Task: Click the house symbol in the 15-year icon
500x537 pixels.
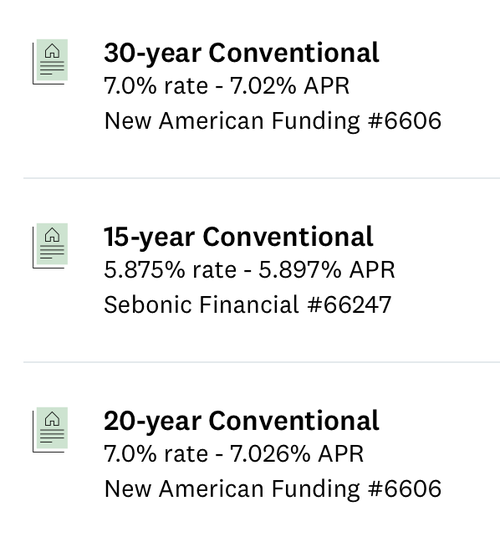Action: pyautogui.click(x=52, y=235)
